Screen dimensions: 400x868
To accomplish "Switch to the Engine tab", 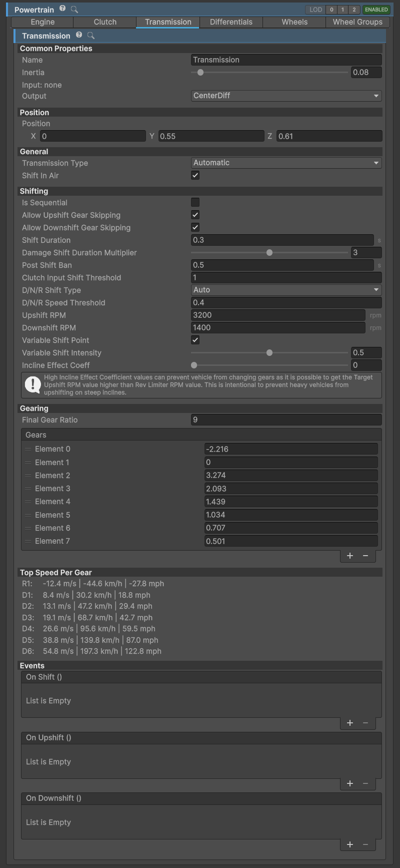I will (x=42, y=22).
